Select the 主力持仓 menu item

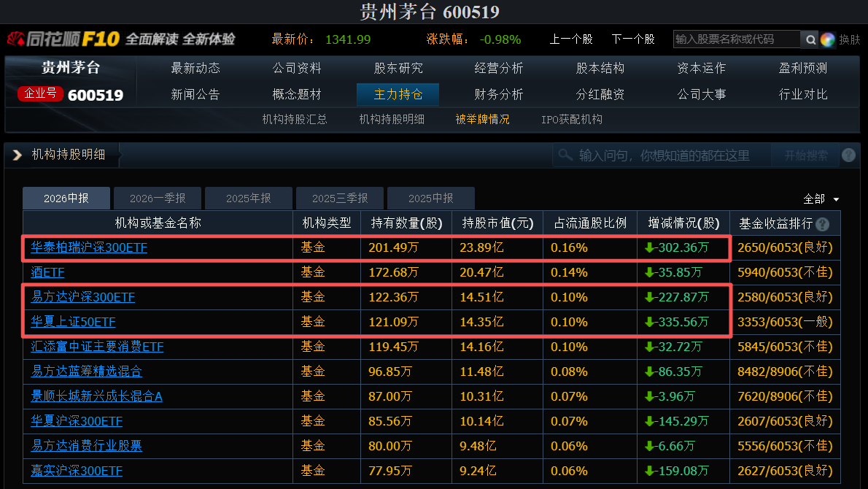[398, 95]
